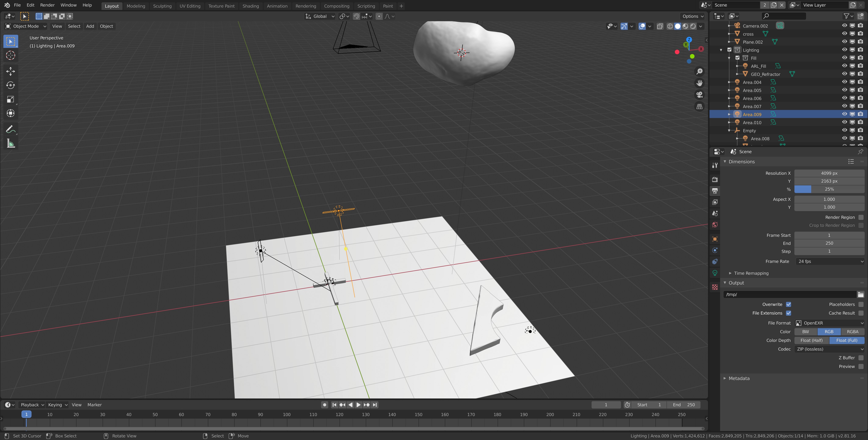
Task: Select the Measure ruler tool
Action: pos(10,144)
